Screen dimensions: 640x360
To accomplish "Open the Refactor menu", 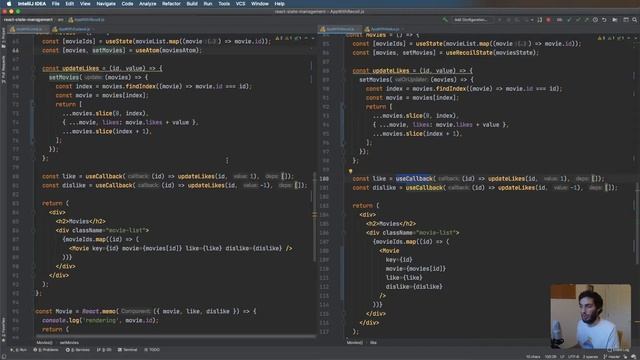I will (x=171, y=4).
